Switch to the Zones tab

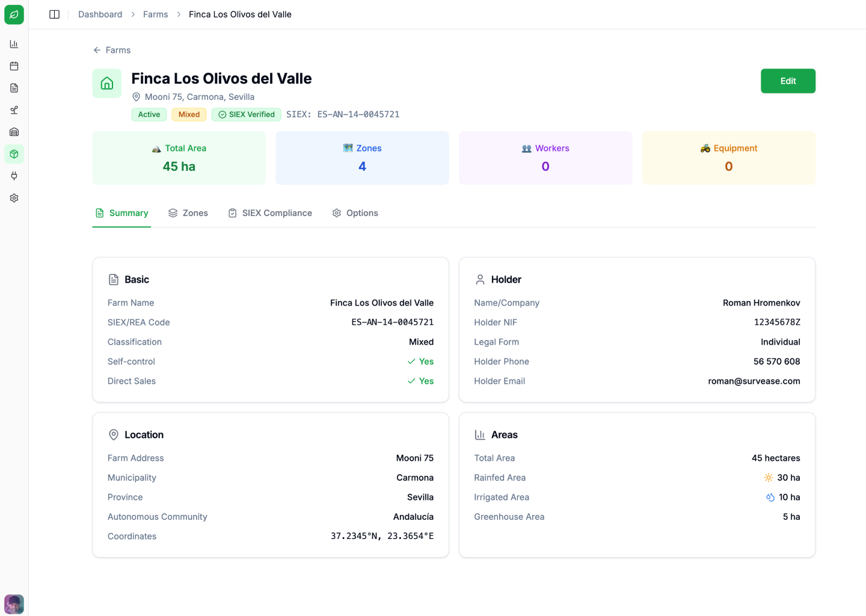tap(188, 213)
